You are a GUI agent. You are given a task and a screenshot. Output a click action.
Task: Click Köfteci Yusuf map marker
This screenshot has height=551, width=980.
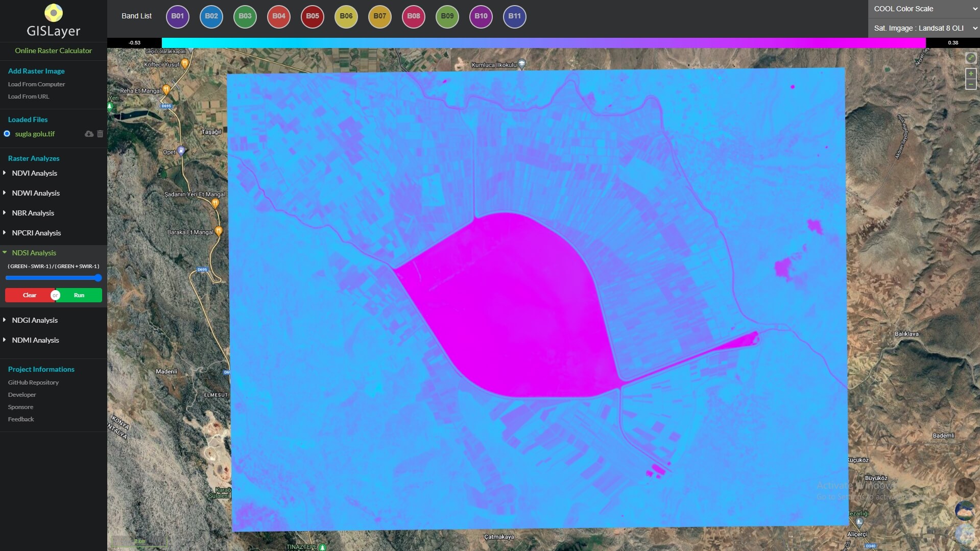(x=185, y=63)
